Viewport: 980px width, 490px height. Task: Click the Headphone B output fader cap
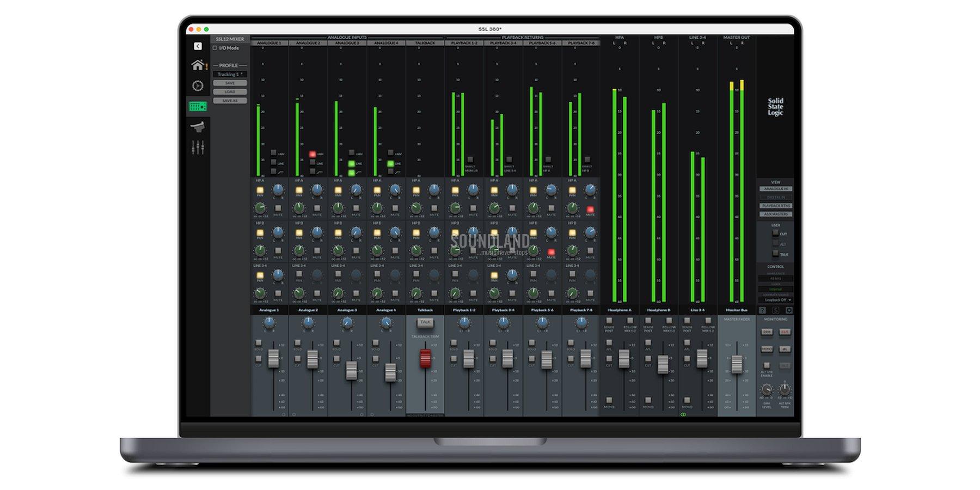point(663,364)
